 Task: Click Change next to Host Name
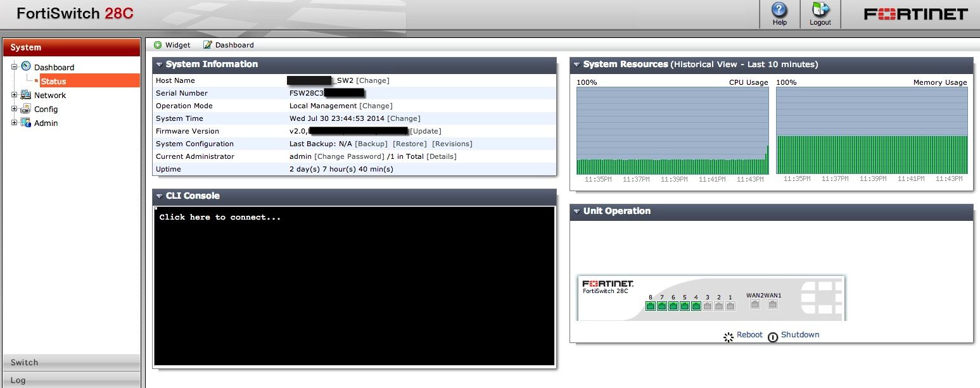(x=372, y=80)
